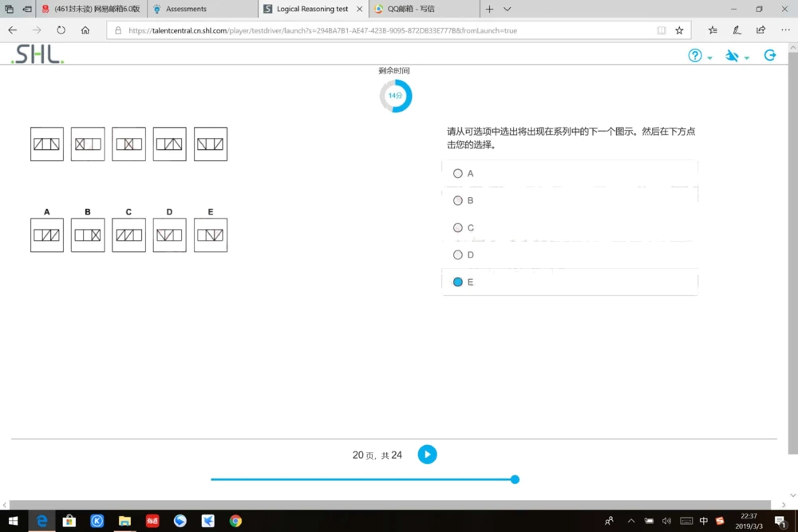Add the page to favorites via star icon
798x532 pixels.
[679, 30]
